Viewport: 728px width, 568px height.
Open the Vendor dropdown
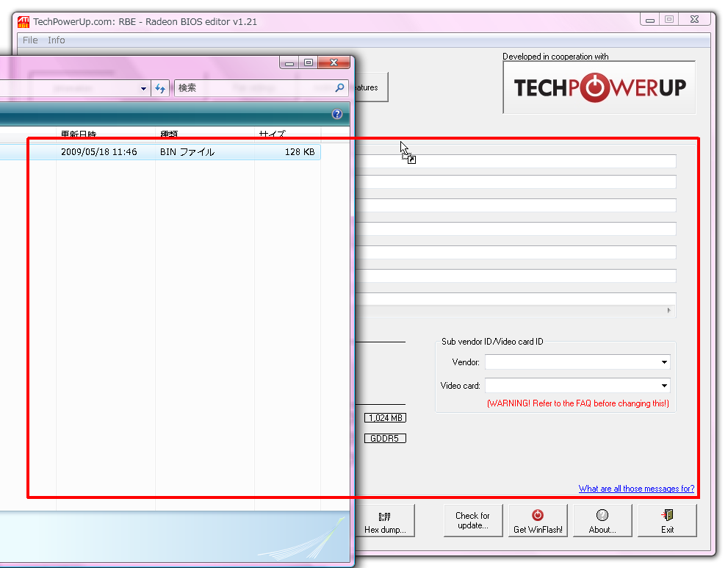coord(664,362)
